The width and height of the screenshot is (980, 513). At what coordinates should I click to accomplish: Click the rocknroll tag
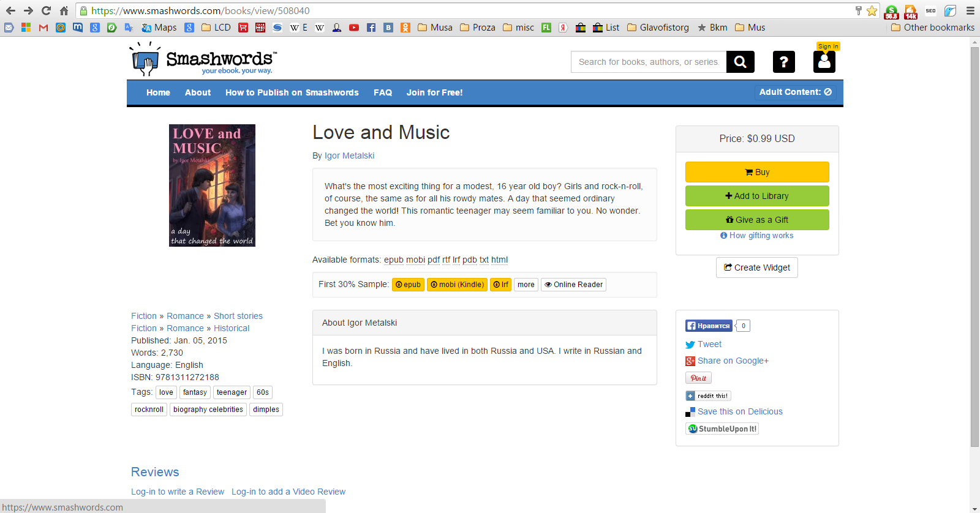click(149, 410)
